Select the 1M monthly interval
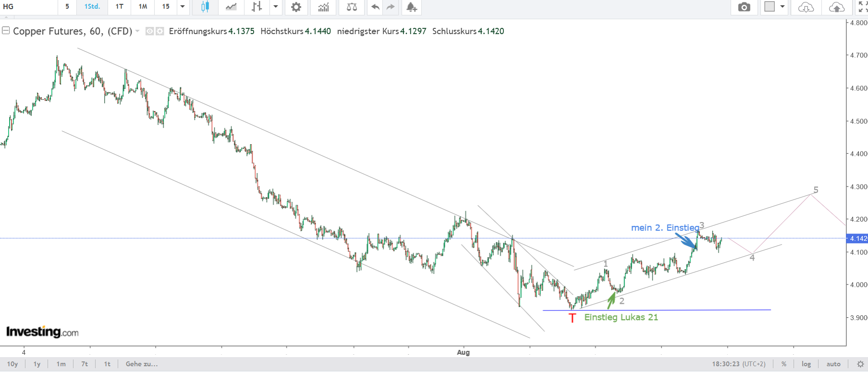This screenshot has height=372, width=868. (x=143, y=7)
